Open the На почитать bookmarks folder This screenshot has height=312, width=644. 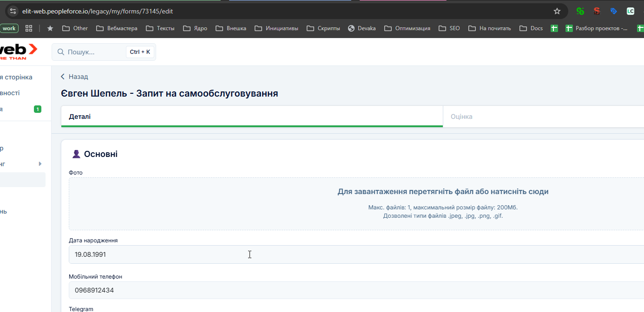tap(490, 28)
